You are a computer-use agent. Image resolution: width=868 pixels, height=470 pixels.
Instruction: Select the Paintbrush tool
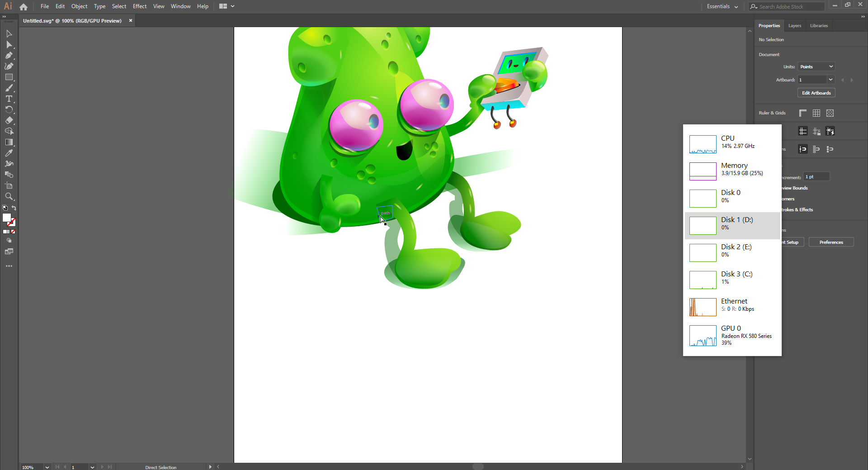coord(9,88)
